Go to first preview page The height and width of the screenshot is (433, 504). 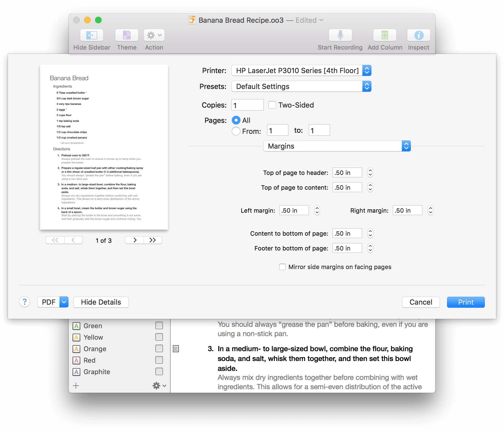[55, 240]
